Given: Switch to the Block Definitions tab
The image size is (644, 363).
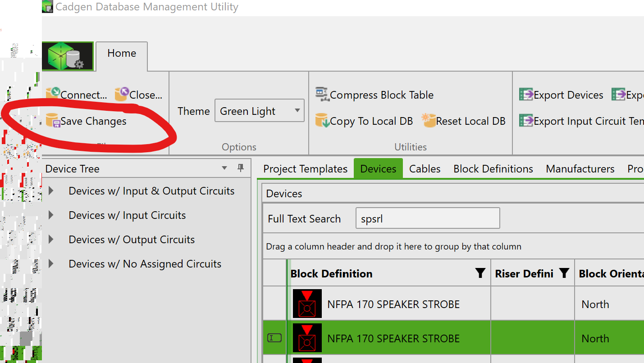Looking at the screenshot, I should point(493,169).
